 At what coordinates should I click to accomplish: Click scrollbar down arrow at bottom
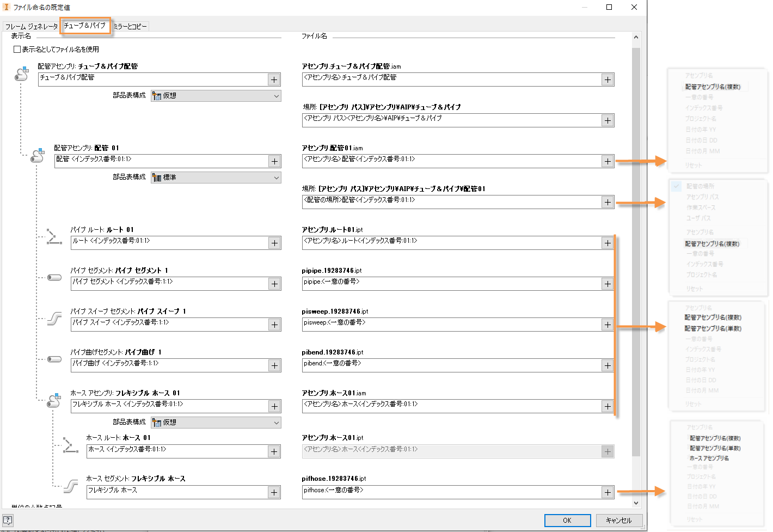(x=636, y=503)
